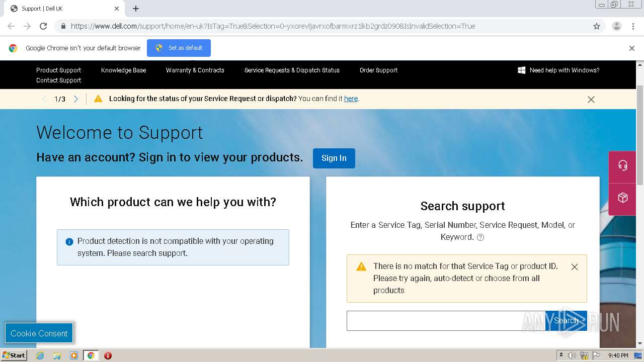Click the page vertical scrollbar
Viewport: 644px width, 362px height.
(x=640, y=135)
